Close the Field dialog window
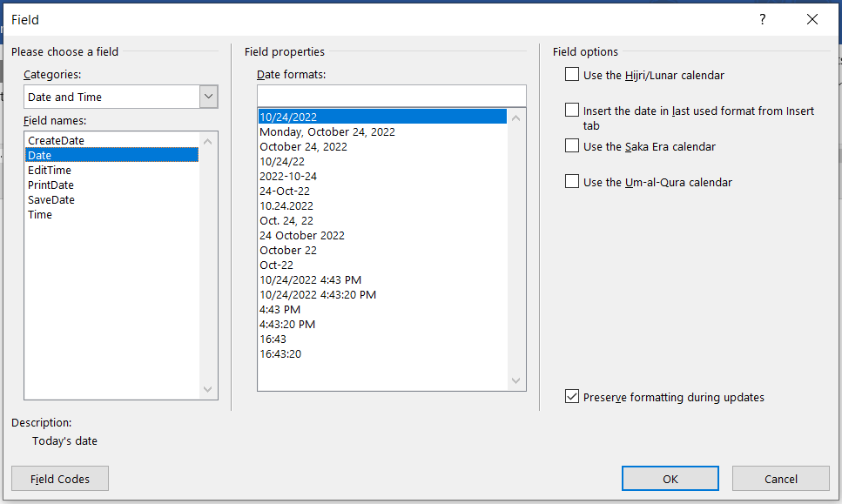The width and height of the screenshot is (842, 504). click(x=812, y=20)
